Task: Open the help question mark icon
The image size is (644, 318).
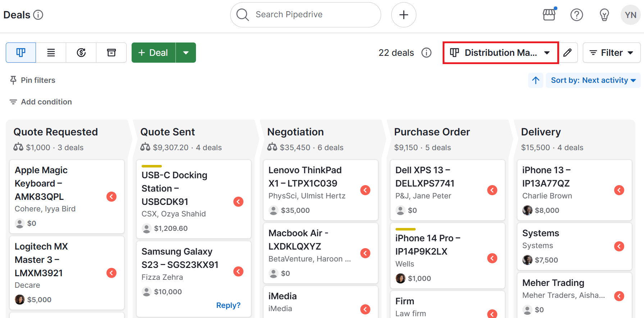Action: [x=577, y=15]
